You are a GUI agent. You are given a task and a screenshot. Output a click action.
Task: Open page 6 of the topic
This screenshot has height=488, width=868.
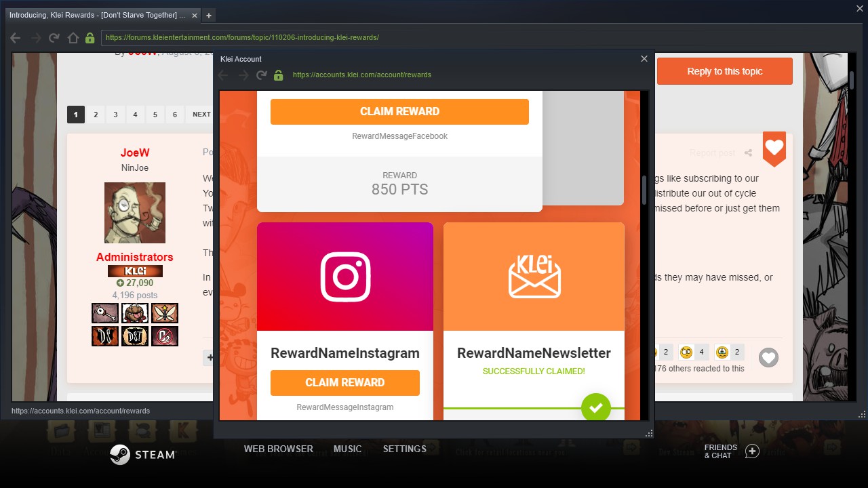(x=175, y=115)
